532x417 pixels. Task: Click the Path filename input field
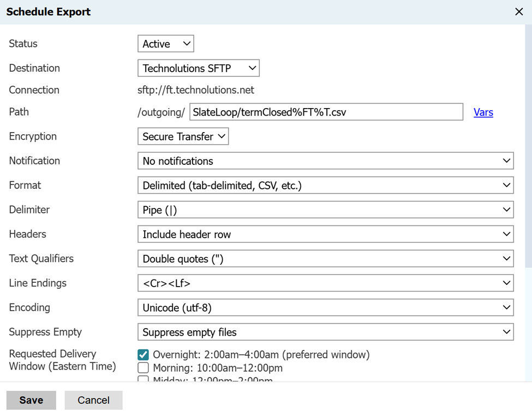click(x=326, y=112)
